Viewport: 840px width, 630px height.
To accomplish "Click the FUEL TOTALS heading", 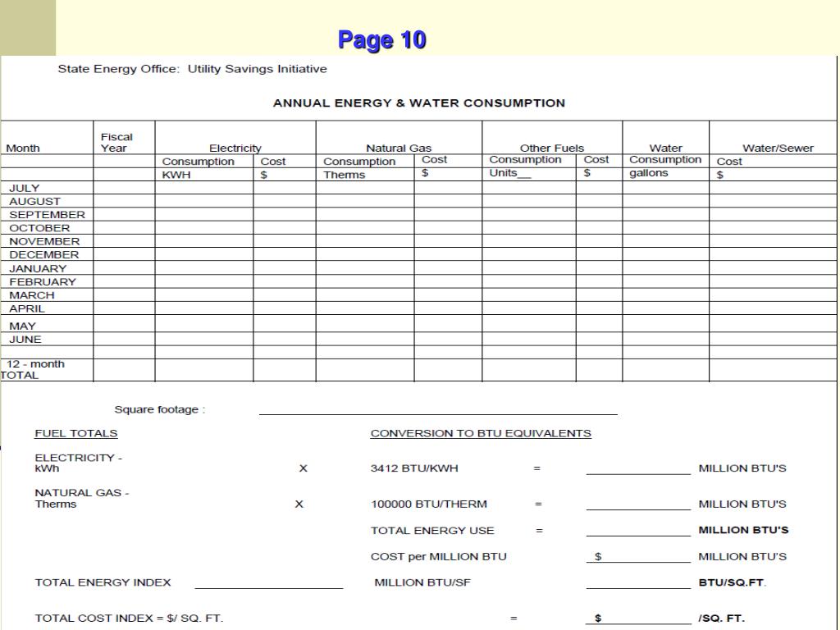I will [x=76, y=433].
